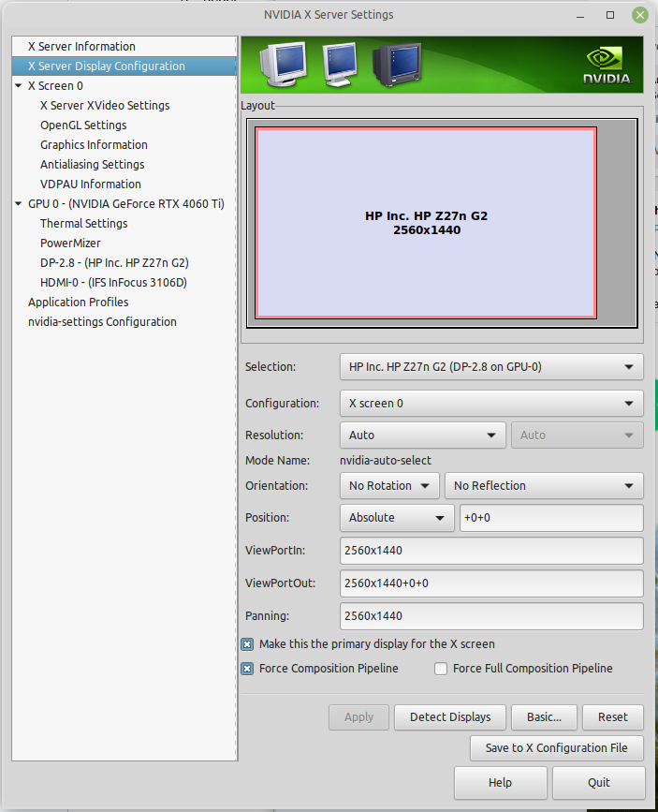The height and width of the screenshot is (812, 658).
Task: Click the Detect Displays button
Action: [x=450, y=717]
